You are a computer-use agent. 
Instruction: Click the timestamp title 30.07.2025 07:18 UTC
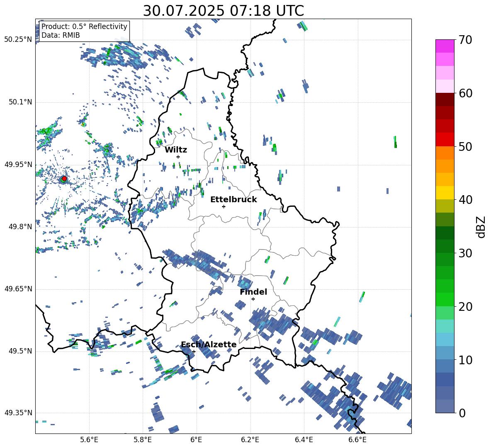[x=223, y=11]
